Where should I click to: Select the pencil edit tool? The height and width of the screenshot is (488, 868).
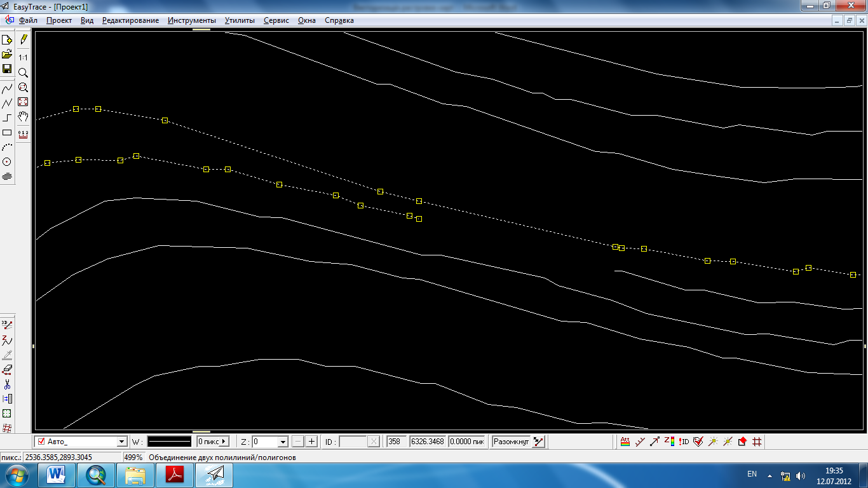tap(24, 39)
